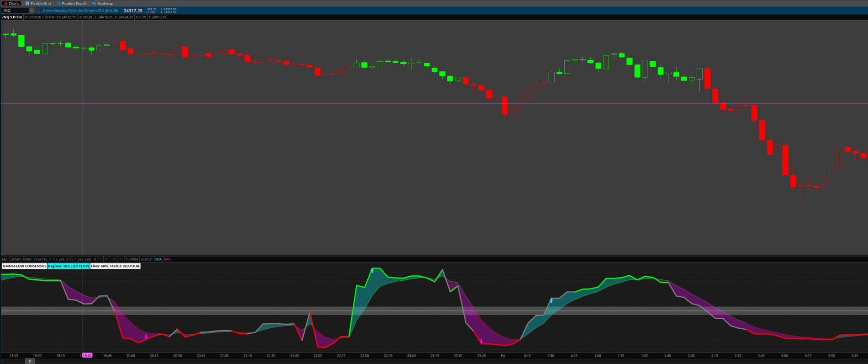Click the magenta down-arrow signal near 23:45

point(481,341)
